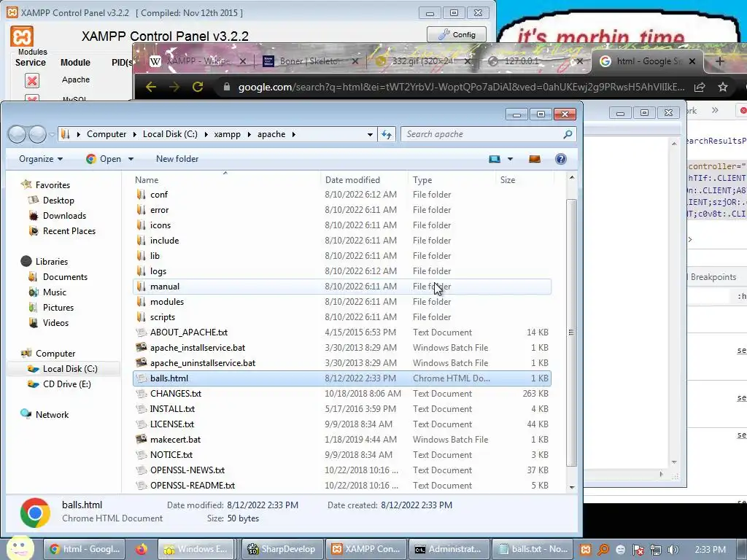Expand breadcrumb arrow after Local Disk (C:)
The height and width of the screenshot is (560, 747).
point(206,134)
